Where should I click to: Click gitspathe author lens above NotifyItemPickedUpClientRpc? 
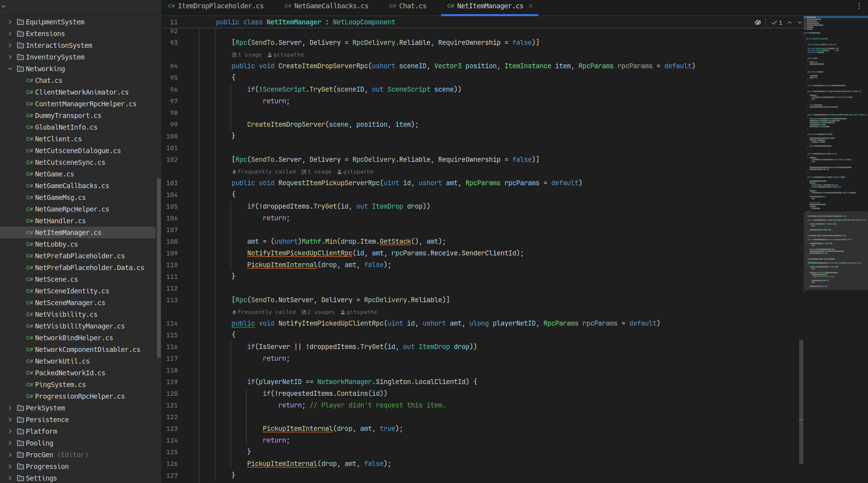[x=359, y=312]
